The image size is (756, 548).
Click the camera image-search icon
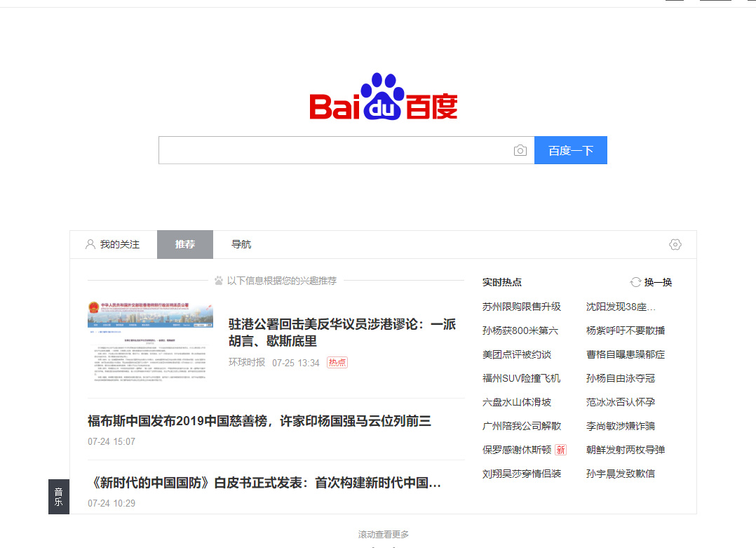520,150
